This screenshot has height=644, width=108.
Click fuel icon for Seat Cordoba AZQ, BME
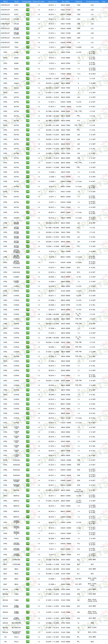click(x=28, y=560)
